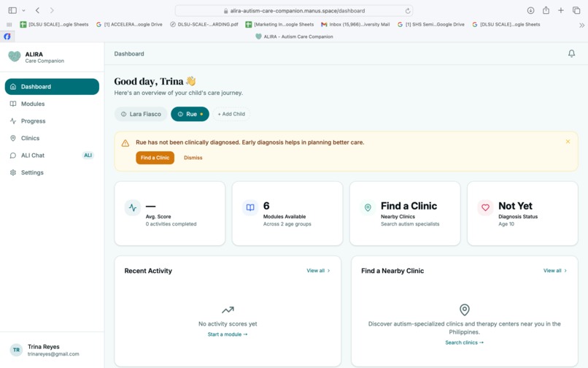Click the ALIRA - Autism Care Companion tab
Image resolution: width=588 pixels, height=368 pixels.
[294, 37]
